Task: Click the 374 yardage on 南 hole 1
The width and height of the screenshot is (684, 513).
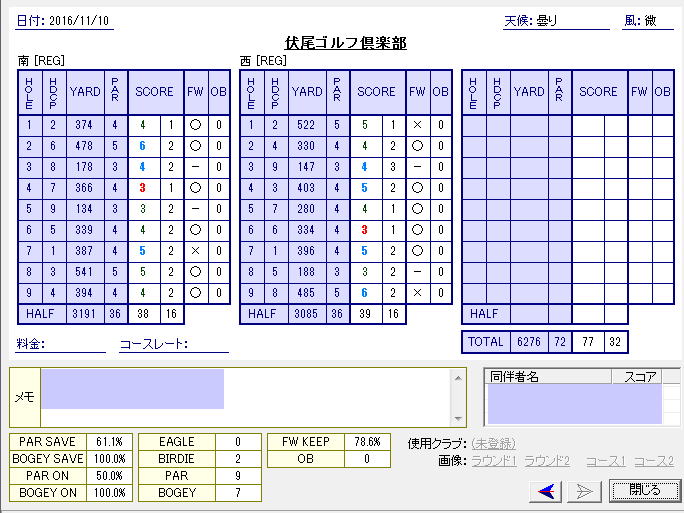Action: click(84, 125)
